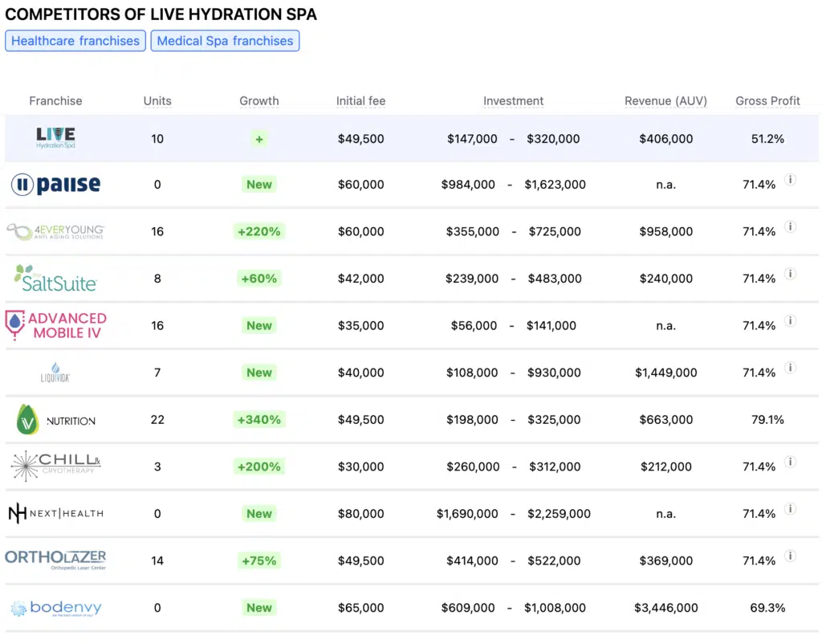The height and width of the screenshot is (644, 822).
Task: Click the $212,000 revenue value
Action: [x=665, y=467]
